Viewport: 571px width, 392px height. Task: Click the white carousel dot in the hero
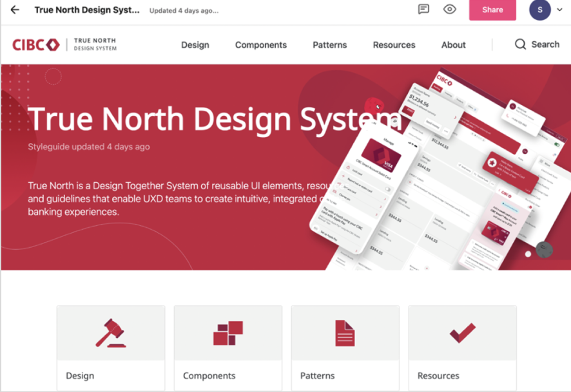528,254
